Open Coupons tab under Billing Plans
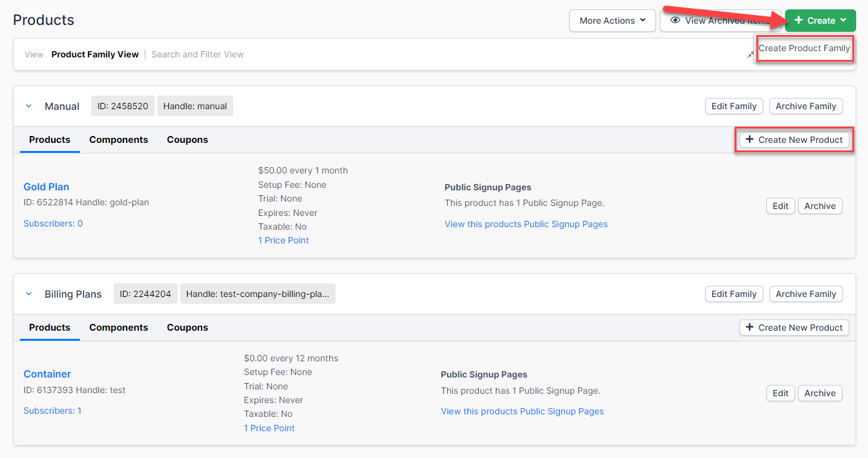The width and height of the screenshot is (868, 458). pyautogui.click(x=187, y=328)
